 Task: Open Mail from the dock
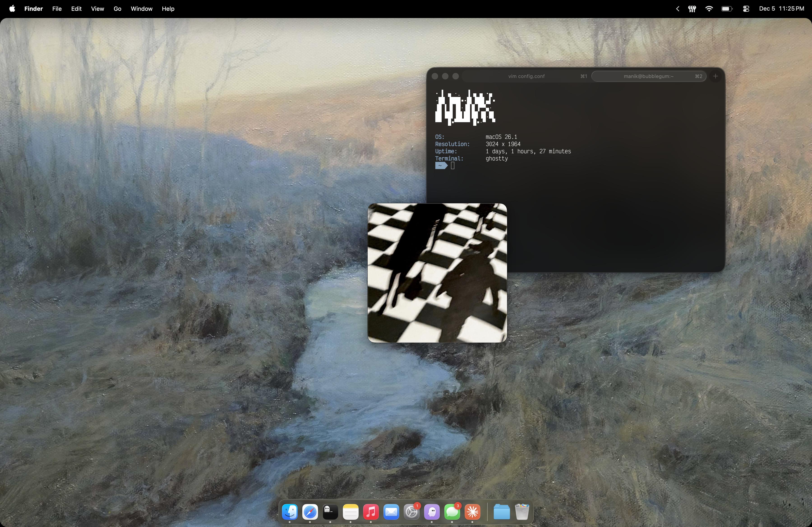coord(391,512)
